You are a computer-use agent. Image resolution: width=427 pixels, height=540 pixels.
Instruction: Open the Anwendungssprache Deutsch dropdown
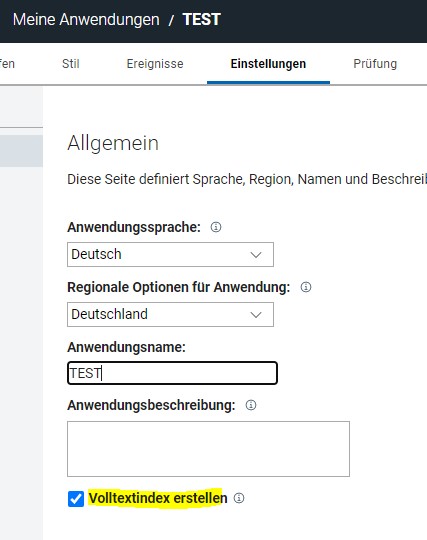[x=170, y=255]
